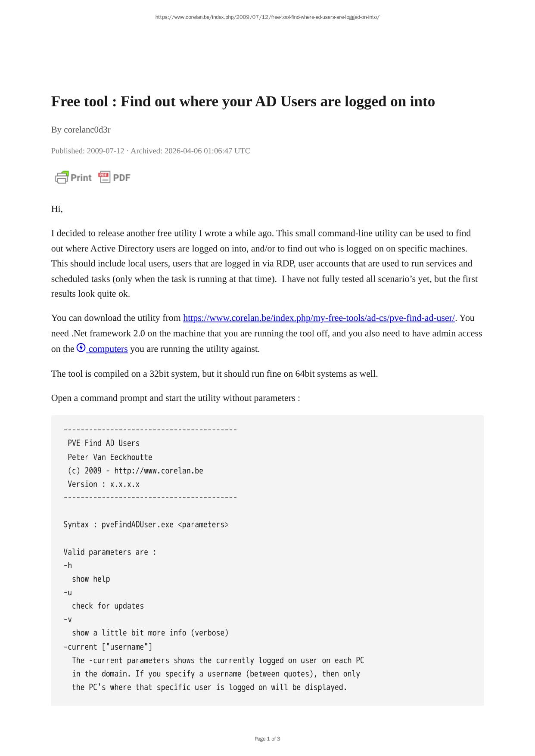Screen dimensions: 535x756
Task: Click the red PDF document icon
Action: (104, 177)
